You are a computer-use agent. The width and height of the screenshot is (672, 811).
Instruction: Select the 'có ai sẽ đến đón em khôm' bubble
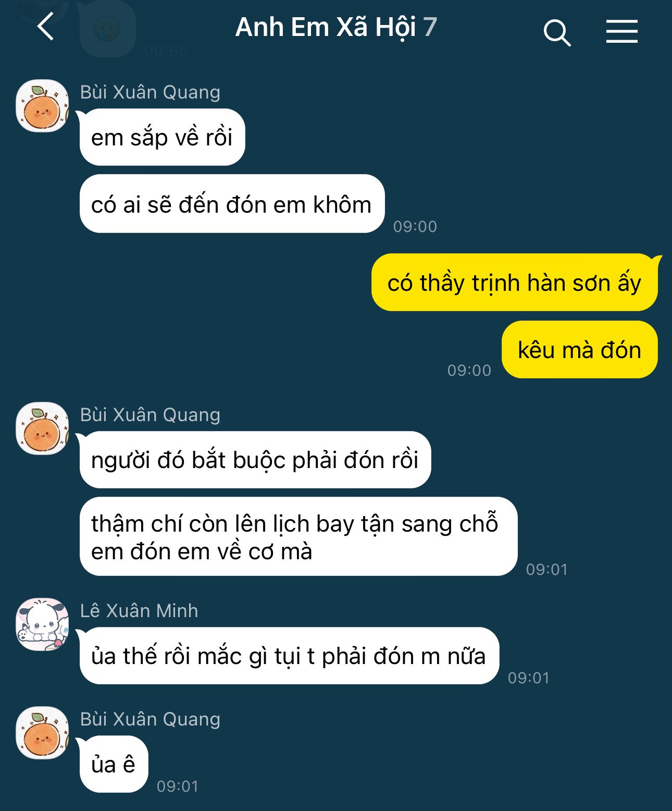[x=232, y=204]
